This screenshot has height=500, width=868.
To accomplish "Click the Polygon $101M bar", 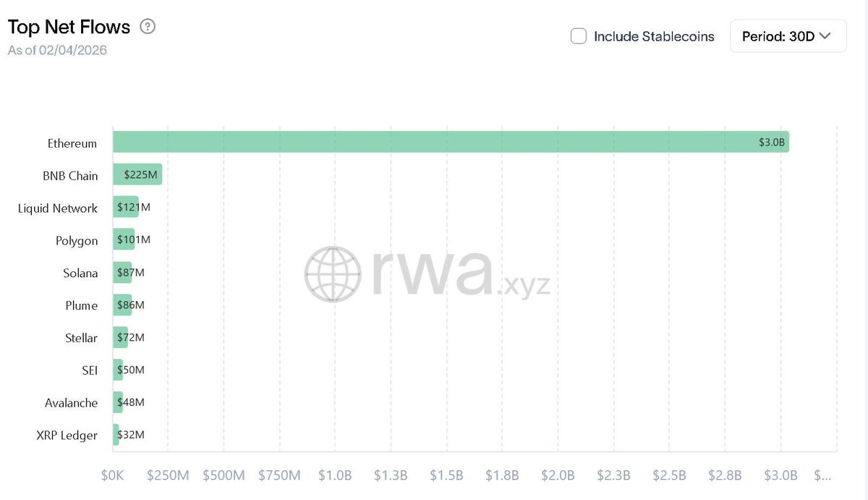I will [x=124, y=240].
